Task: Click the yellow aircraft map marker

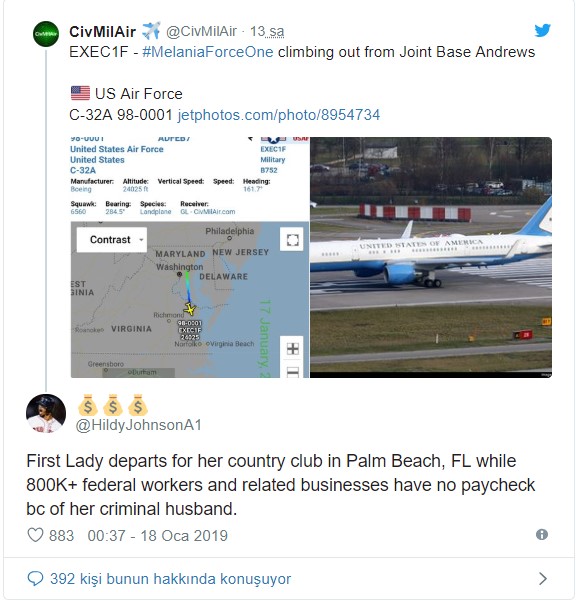Action: [189, 309]
